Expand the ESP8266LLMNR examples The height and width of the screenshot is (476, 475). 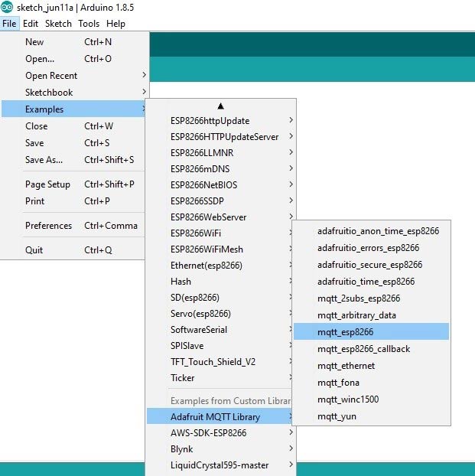[220, 153]
